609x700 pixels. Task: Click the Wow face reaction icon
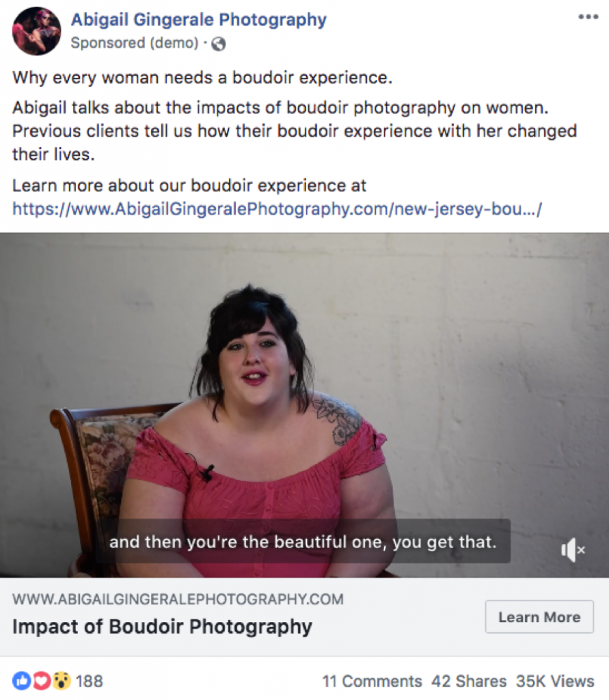click(x=61, y=681)
